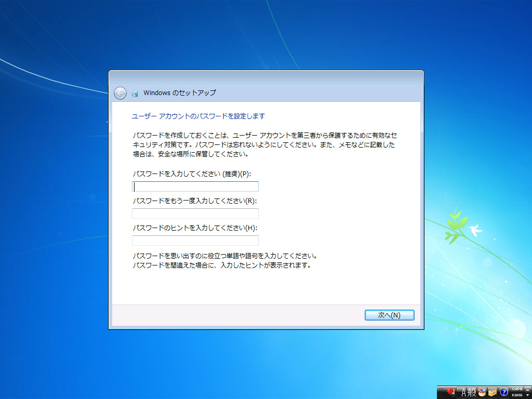
Task: Open the IME pad icon
Action: coord(482,392)
